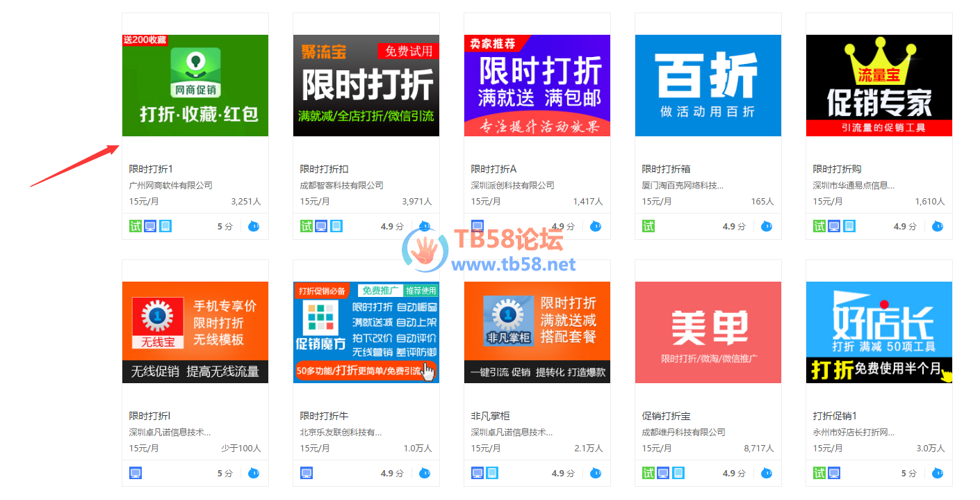Screen dimensions: 980x500
Task: Open the 打折促销1 app title link
Action: click(835, 416)
